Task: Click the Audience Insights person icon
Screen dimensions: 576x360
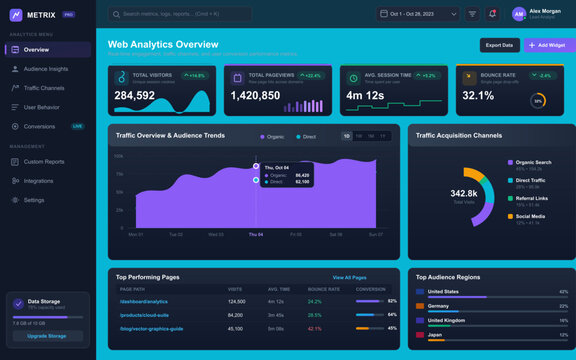Action: click(x=15, y=69)
